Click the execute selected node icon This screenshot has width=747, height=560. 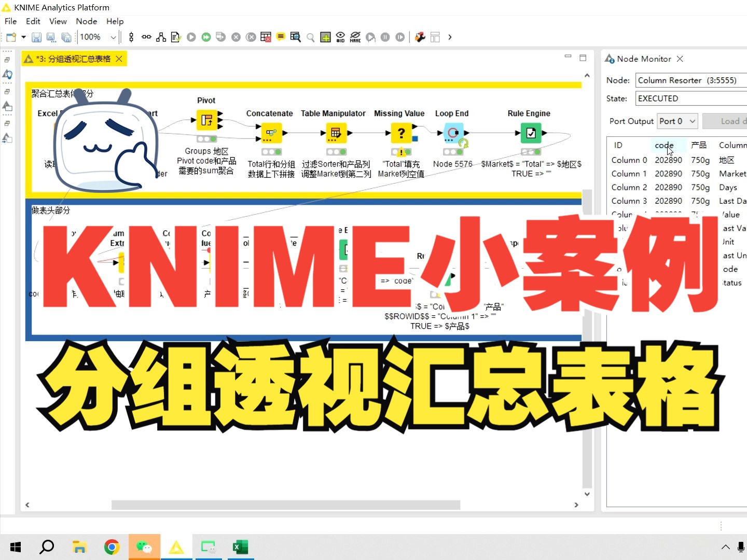pyautogui.click(x=191, y=37)
